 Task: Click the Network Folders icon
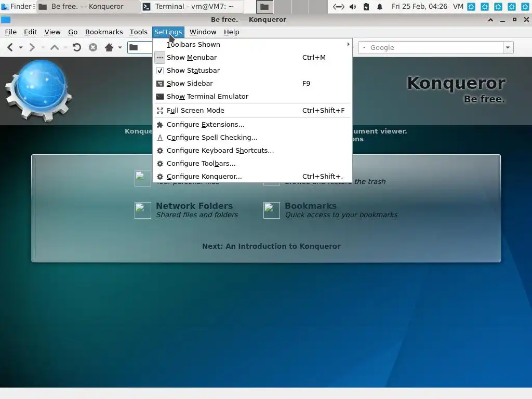[143, 210]
